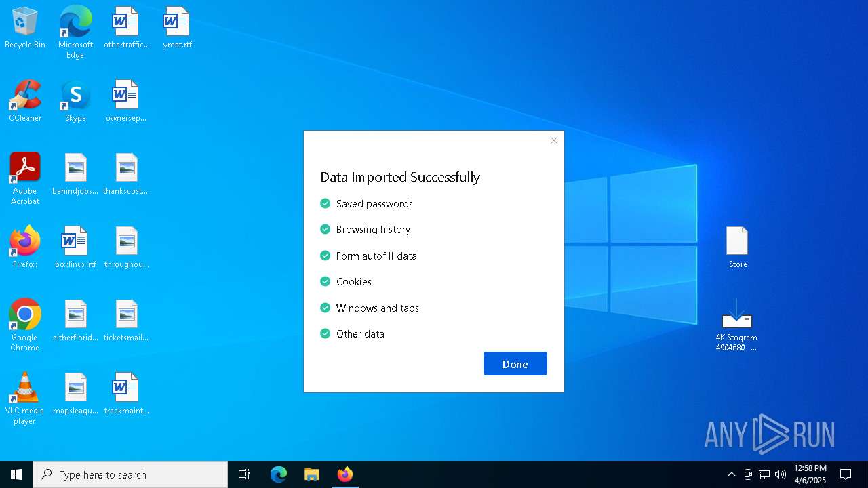Screen dimensions: 868x488
Task: Open the Recycle Bin desktop icon
Action: (25, 28)
